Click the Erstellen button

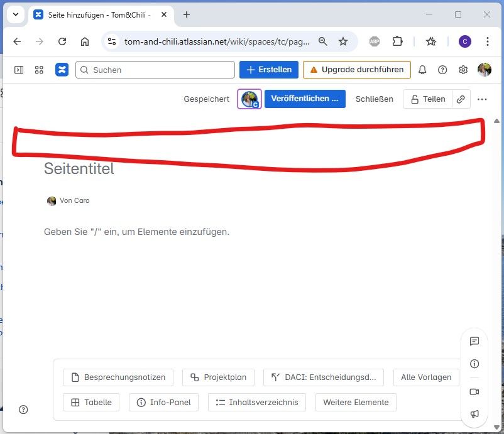point(269,70)
